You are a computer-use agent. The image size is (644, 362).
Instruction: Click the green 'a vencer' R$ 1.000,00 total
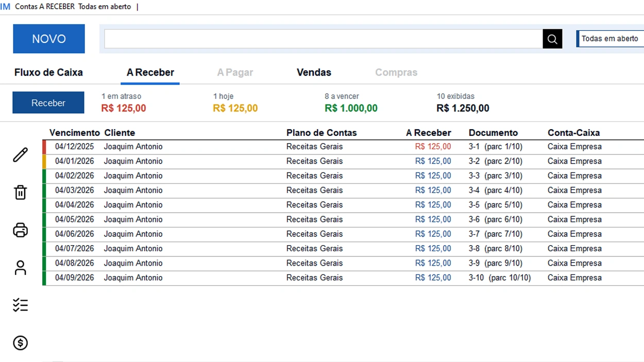[351, 108]
